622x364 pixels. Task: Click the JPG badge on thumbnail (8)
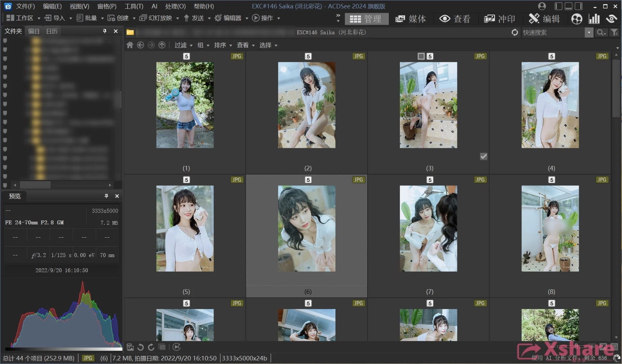tap(602, 180)
